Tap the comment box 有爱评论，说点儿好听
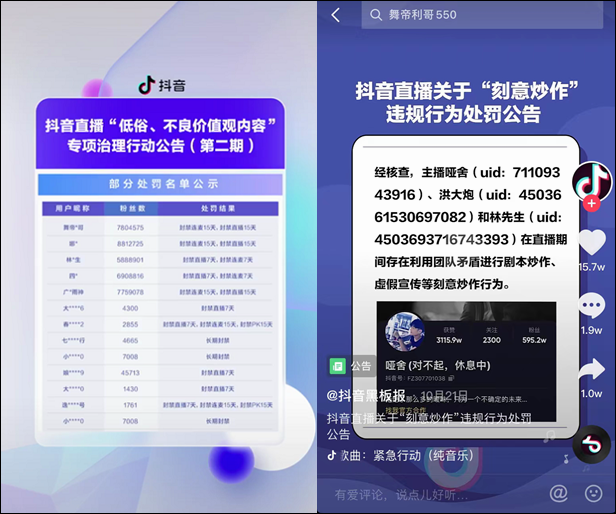This screenshot has height=514, width=616. click(x=401, y=494)
